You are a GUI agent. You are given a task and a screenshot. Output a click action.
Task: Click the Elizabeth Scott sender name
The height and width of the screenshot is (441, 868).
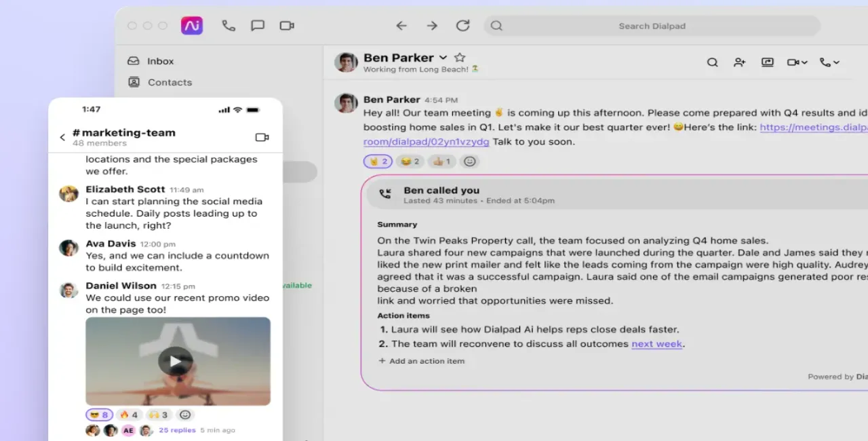click(125, 189)
